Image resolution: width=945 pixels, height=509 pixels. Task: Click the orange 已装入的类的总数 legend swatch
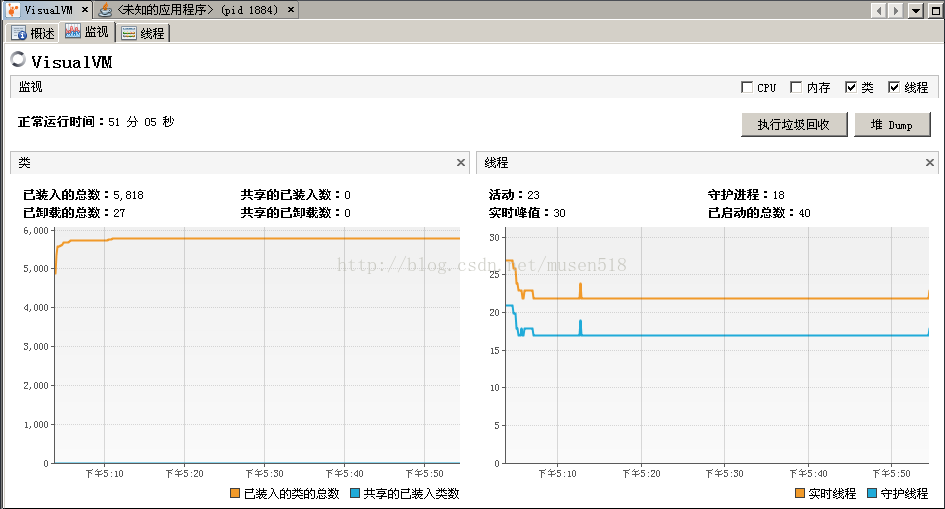pyautogui.click(x=235, y=493)
